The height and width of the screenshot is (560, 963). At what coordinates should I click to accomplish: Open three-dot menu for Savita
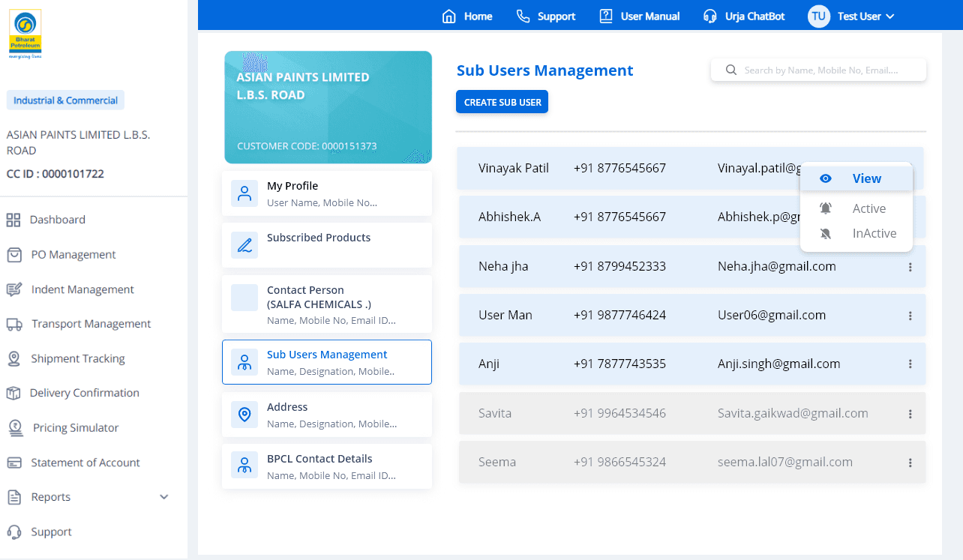click(910, 414)
